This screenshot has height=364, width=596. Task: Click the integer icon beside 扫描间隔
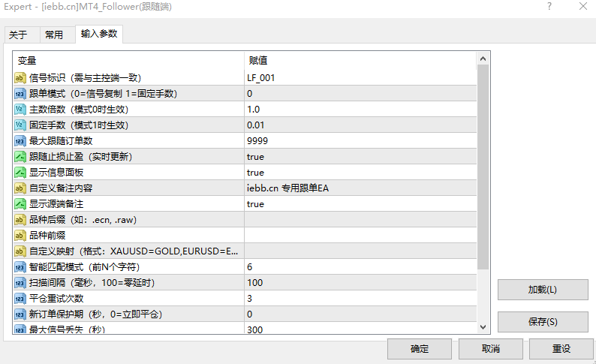tap(20, 283)
